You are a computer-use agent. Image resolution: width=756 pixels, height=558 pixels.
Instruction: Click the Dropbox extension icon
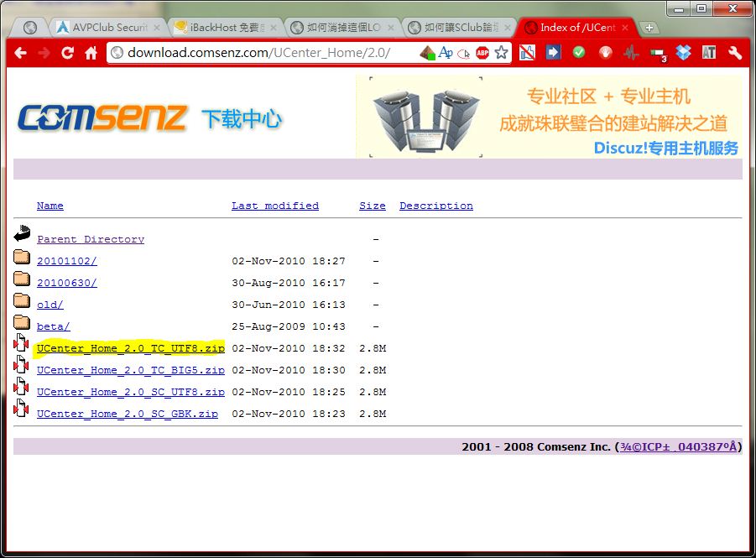(x=684, y=53)
